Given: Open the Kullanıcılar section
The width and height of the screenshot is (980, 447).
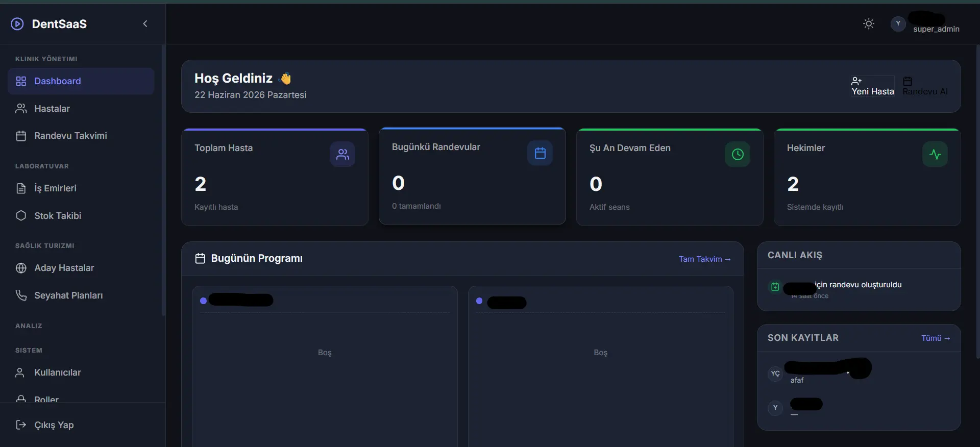Looking at the screenshot, I should click(81, 373).
